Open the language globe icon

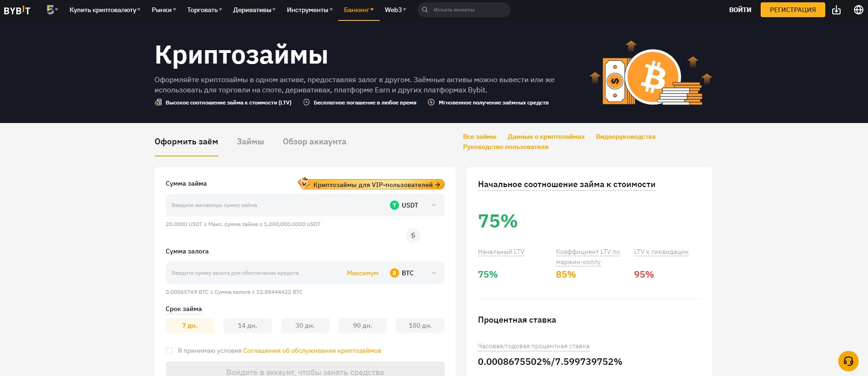859,10
